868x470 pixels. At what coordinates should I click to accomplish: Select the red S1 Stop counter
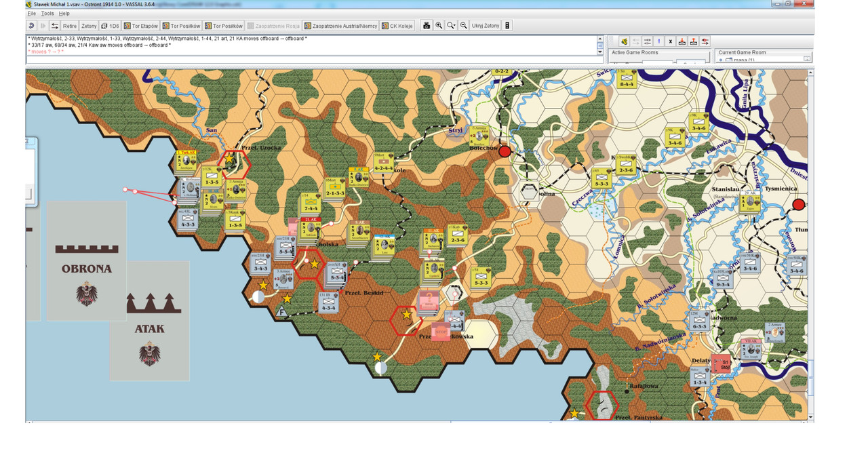pos(722,365)
